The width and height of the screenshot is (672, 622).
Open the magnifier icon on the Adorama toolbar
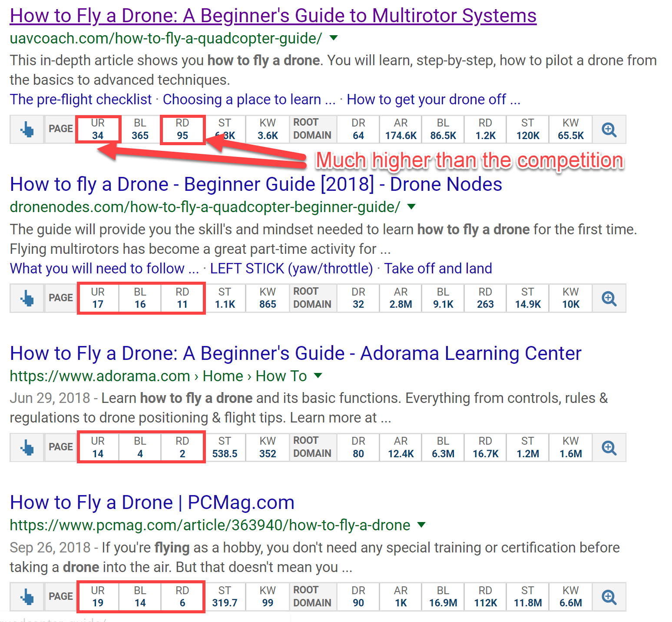pos(609,447)
